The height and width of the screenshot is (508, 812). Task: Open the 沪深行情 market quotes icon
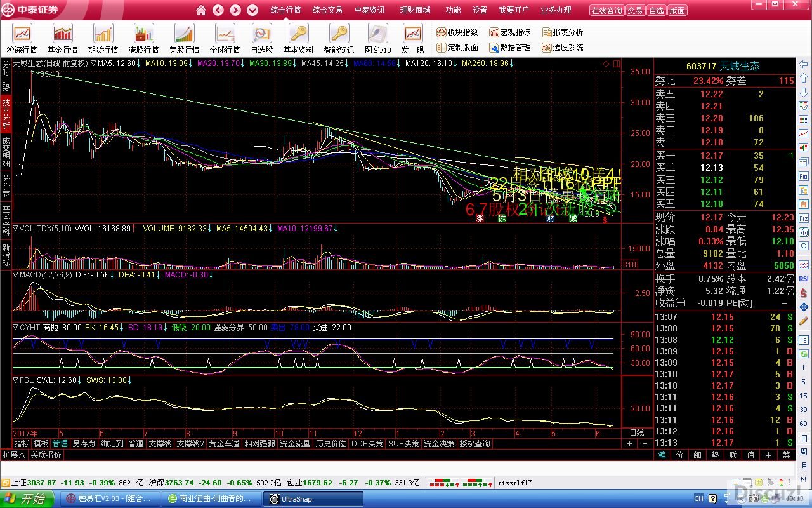(x=22, y=39)
